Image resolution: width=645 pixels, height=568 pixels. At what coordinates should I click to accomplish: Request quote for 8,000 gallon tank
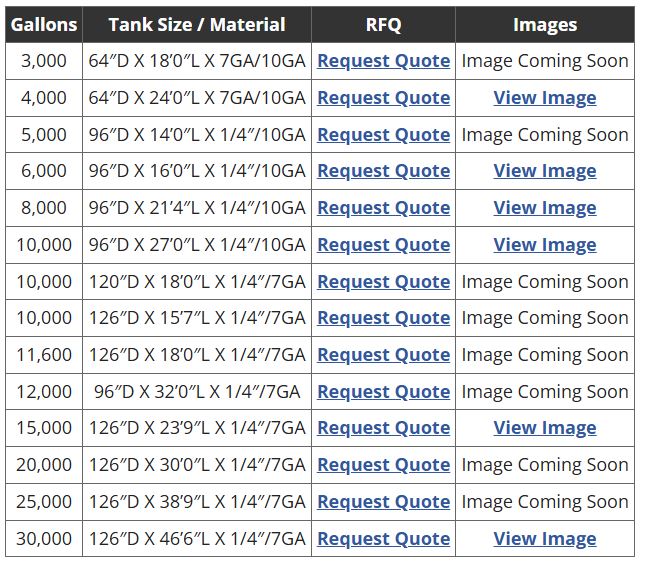(x=383, y=208)
